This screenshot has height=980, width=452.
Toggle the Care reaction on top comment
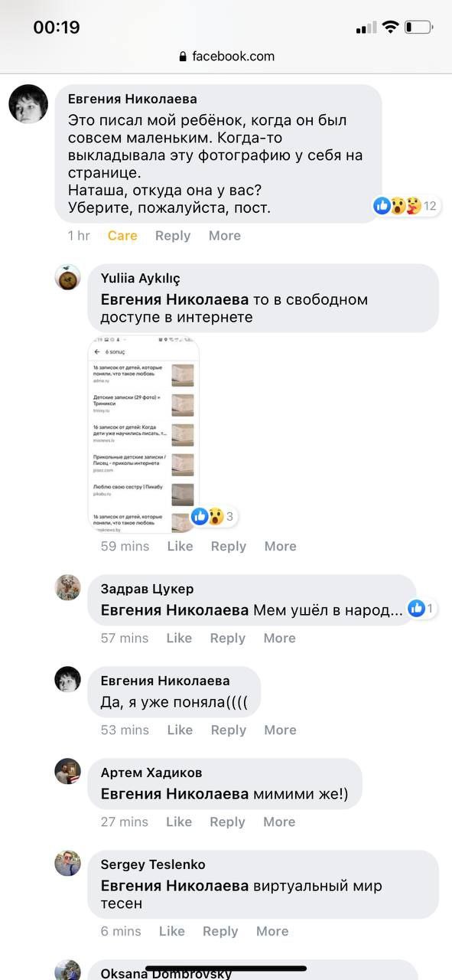[x=122, y=236]
